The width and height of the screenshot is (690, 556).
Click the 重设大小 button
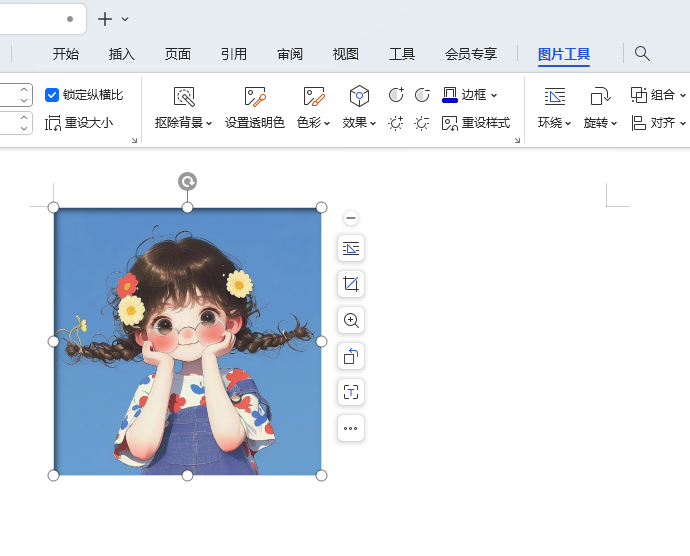[x=79, y=123]
